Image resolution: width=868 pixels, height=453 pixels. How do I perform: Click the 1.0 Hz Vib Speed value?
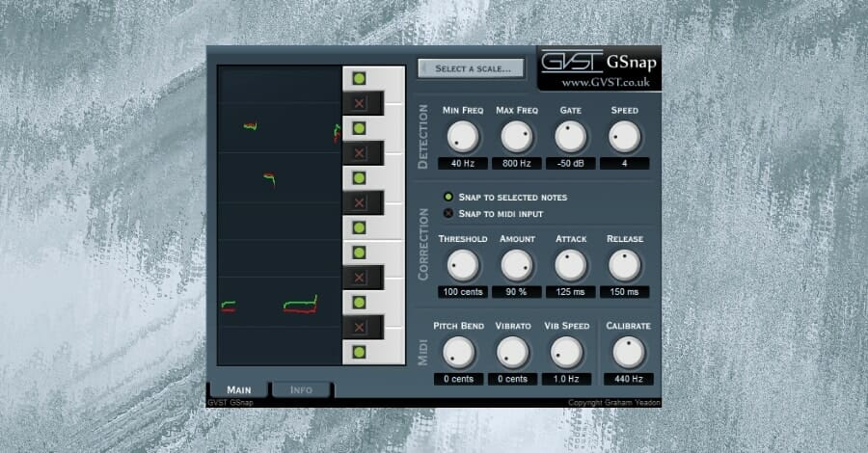[566, 379]
